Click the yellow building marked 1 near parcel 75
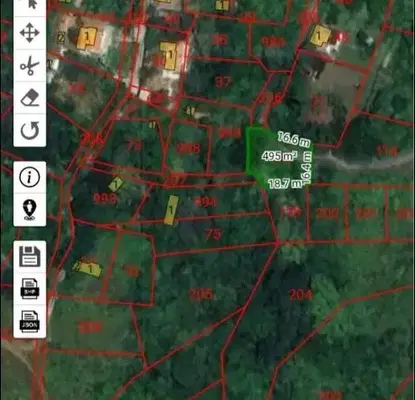Viewport: 415px width, 400px height. [x=171, y=210]
